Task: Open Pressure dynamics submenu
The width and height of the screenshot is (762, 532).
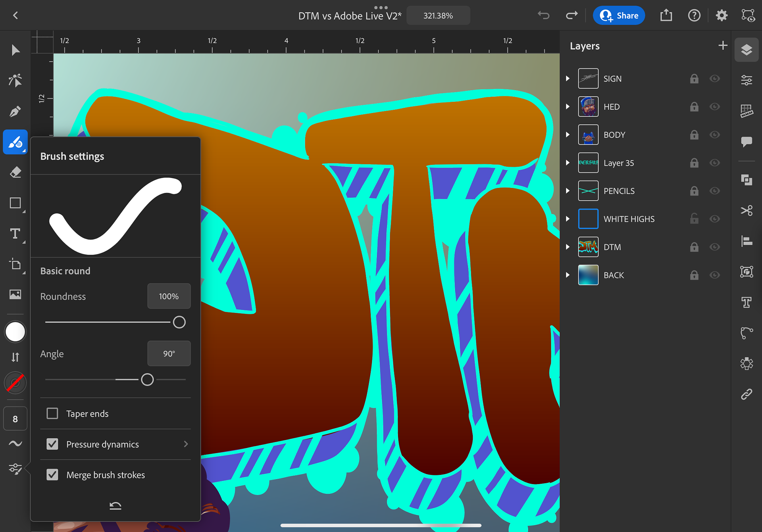Action: coord(186,444)
